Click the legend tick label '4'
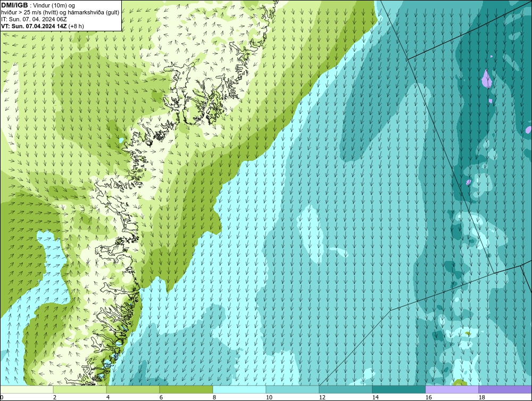The width and height of the screenshot is (532, 401). coord(108,397)
